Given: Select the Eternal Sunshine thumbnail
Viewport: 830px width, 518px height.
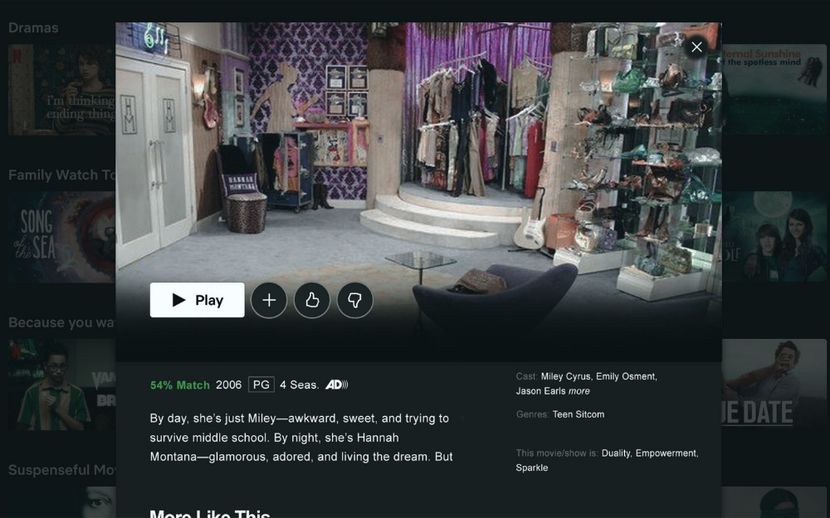Looking at the screenshot, I should click(x=776, y=88).
